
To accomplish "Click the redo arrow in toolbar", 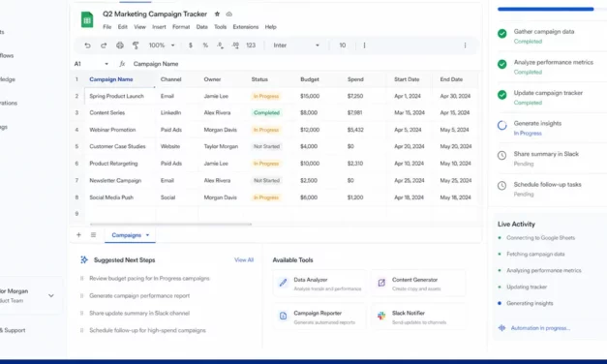I will coord(104,45).
